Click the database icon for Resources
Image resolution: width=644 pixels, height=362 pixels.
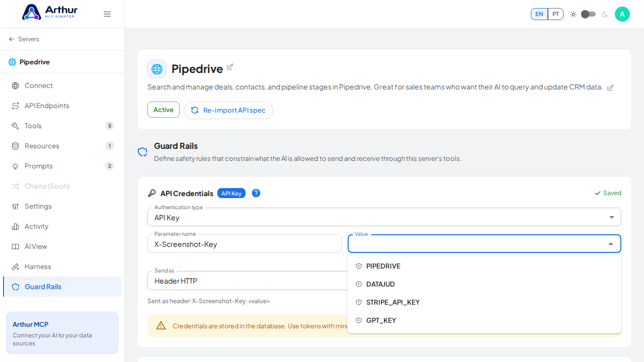(x=16, y=146)
